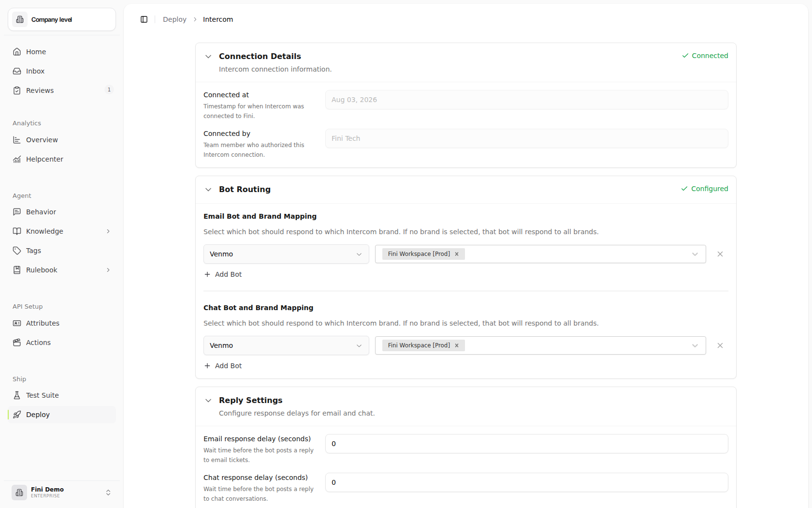Open the Chat bot Venmo dropdown

[x=286, y=345]
